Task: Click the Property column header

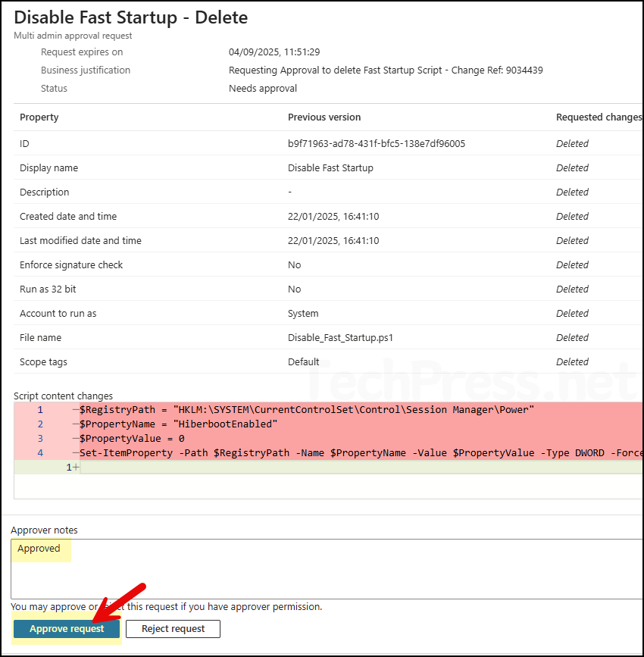Action: [x=39, y=117]
